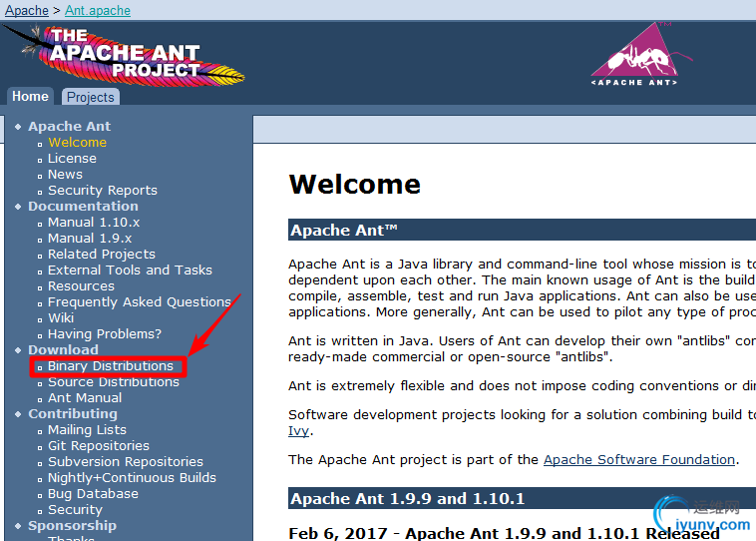Open Nightly+Continuous Builds link
The height and width of the screenshot is (541, 756).
point(132,477)
